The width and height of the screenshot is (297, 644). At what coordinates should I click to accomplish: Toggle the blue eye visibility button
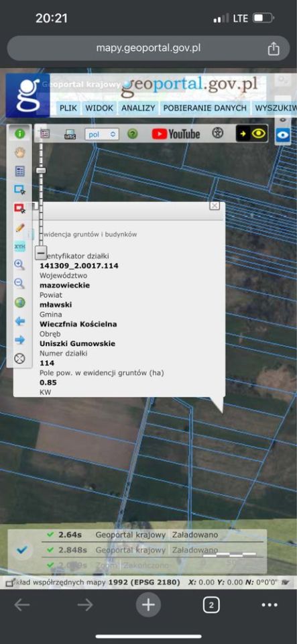(x=283, y=134)
